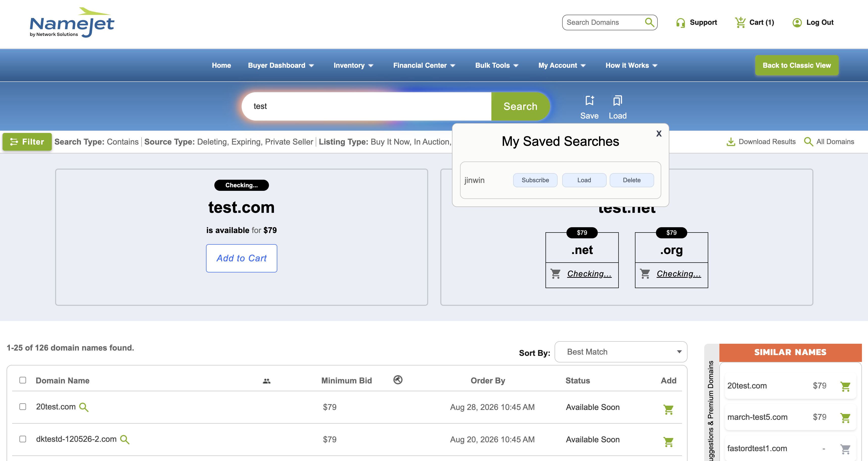Viewport: 868px width, 461px height.
Task: Open the Cart (1) icon
Action: (x=740, y=22)
